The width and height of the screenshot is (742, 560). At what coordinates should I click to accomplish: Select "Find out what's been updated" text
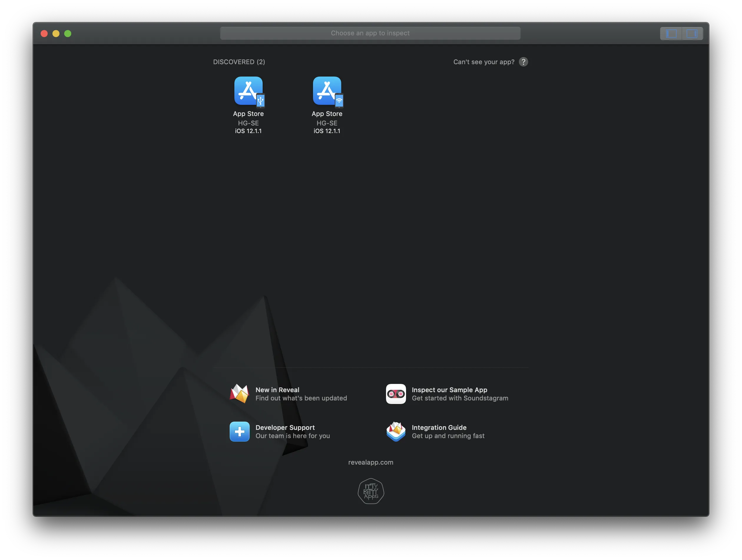301,398
